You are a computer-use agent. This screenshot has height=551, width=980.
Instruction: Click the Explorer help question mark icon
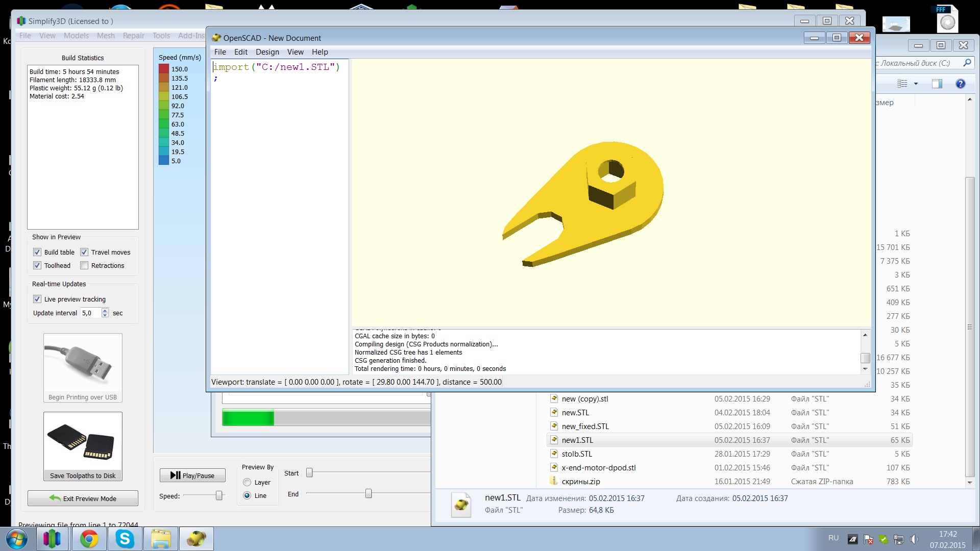pos(960,84)
